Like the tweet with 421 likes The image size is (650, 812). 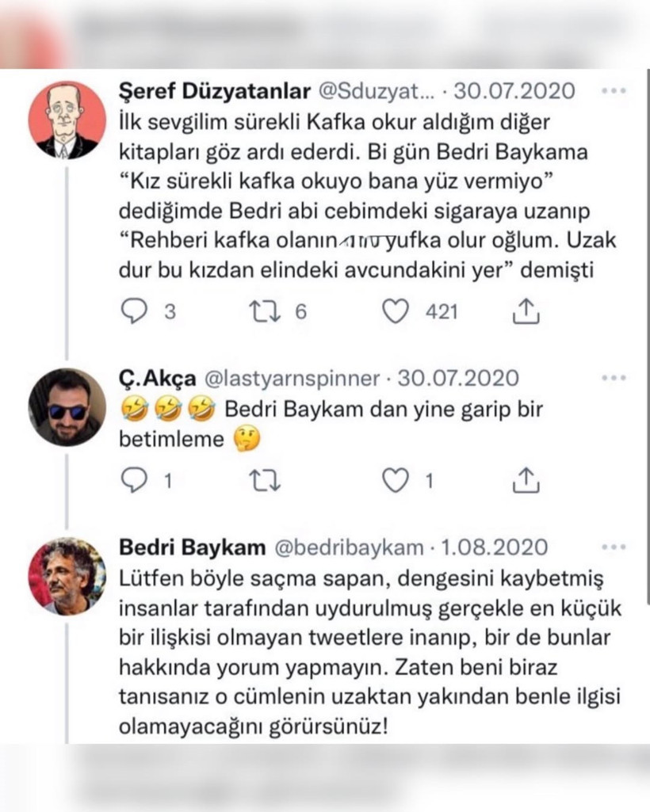point(395,312)
